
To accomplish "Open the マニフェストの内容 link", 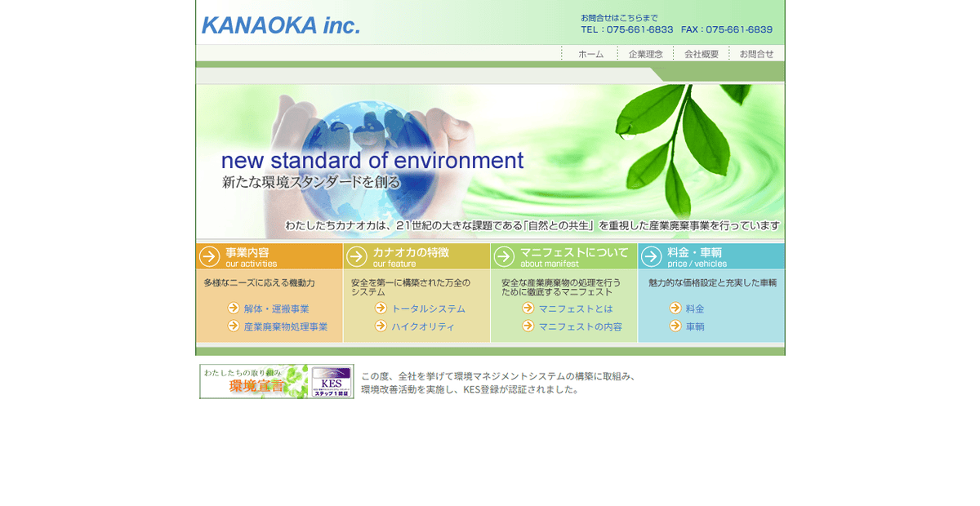I will [x=581, y=326].
